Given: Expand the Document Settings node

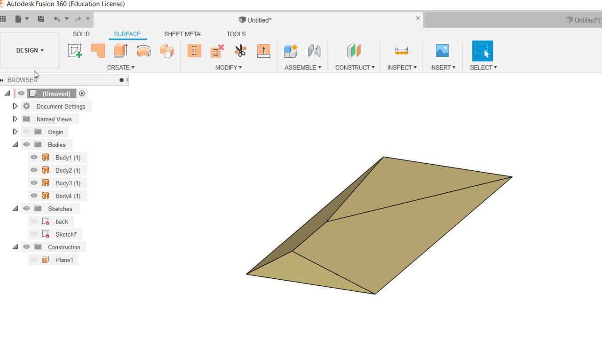Looking at the screenshot, I should coord(15,106).
